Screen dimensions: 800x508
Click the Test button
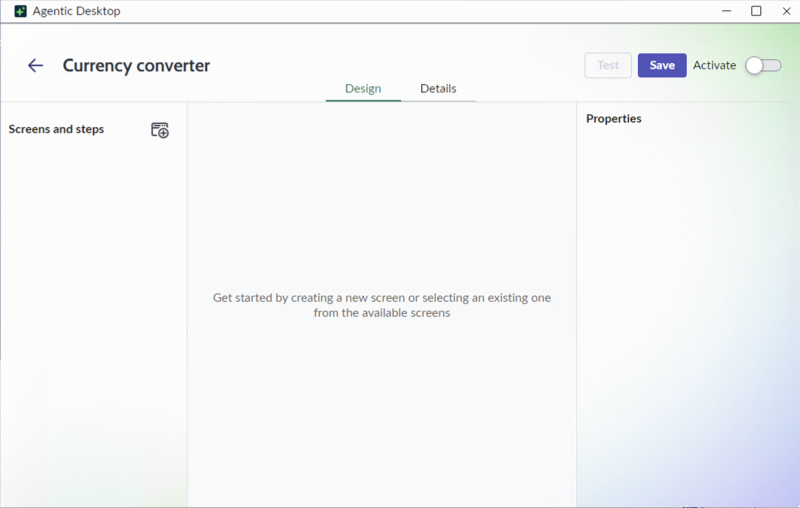[x=608, y=65]
